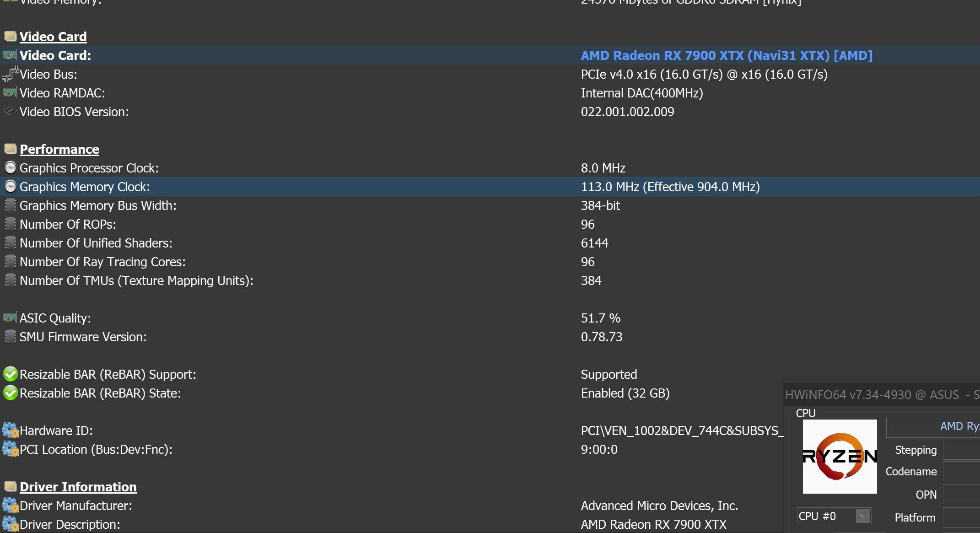
Task: Click the OPN value field
Action: [961, 495]
